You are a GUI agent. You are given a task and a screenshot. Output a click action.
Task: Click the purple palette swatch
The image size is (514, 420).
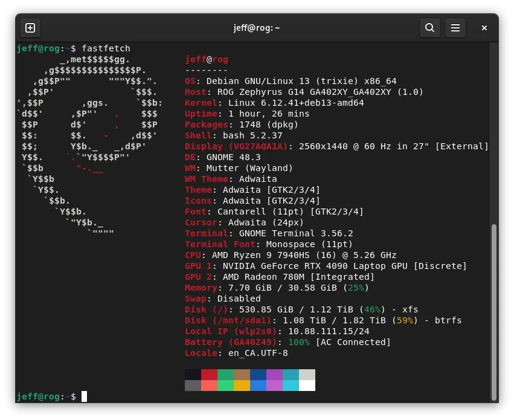[x=274, y=375]
